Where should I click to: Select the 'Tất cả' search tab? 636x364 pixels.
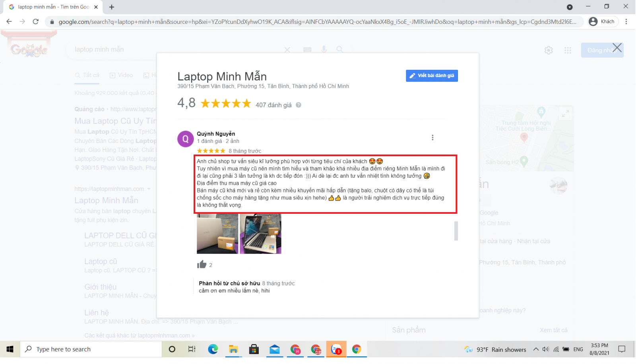[87, 75]
